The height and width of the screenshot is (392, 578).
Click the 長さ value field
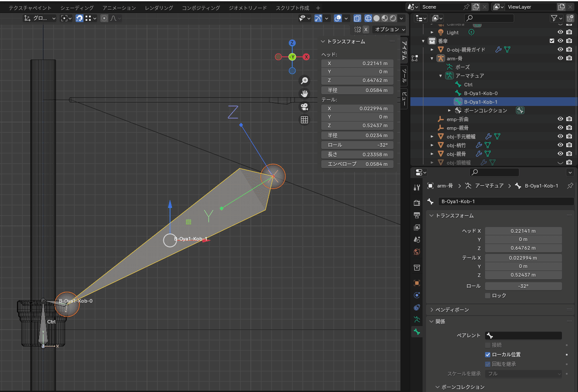click(x=357, y=155)
